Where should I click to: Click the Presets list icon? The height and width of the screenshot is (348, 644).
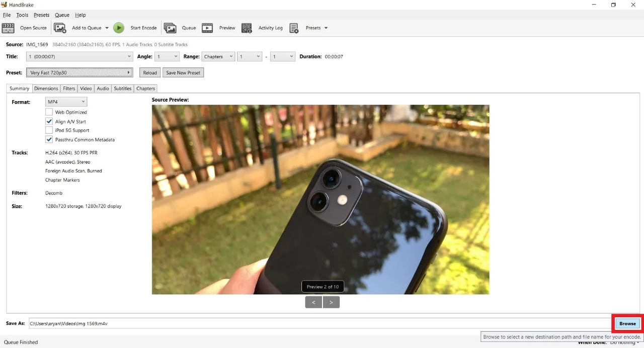(294, 28)
